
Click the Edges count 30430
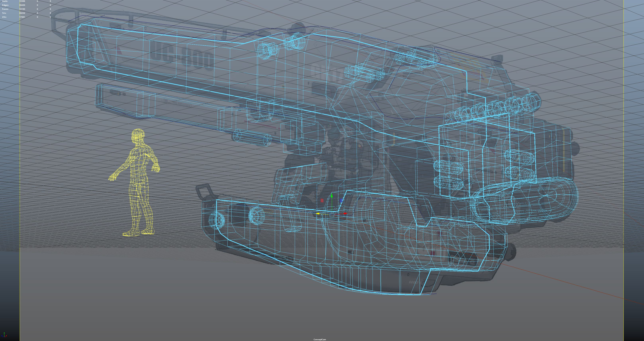22,5
